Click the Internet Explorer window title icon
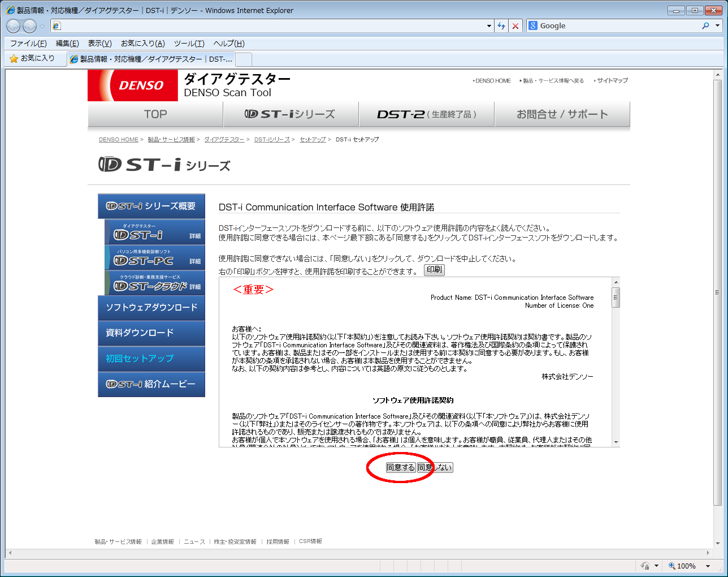Image resolution: width=728 pixels, height=577 pixels. point(11,10)
